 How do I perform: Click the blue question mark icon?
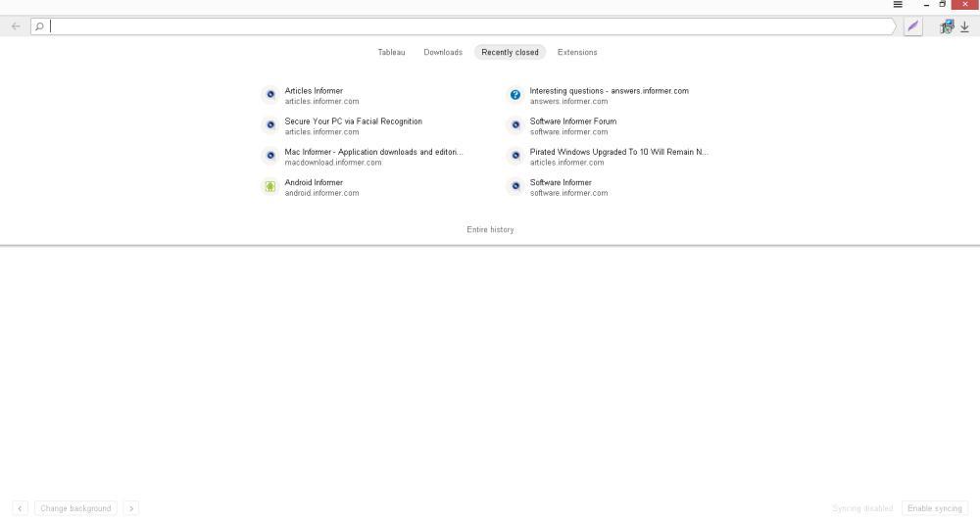coord(515,95)
